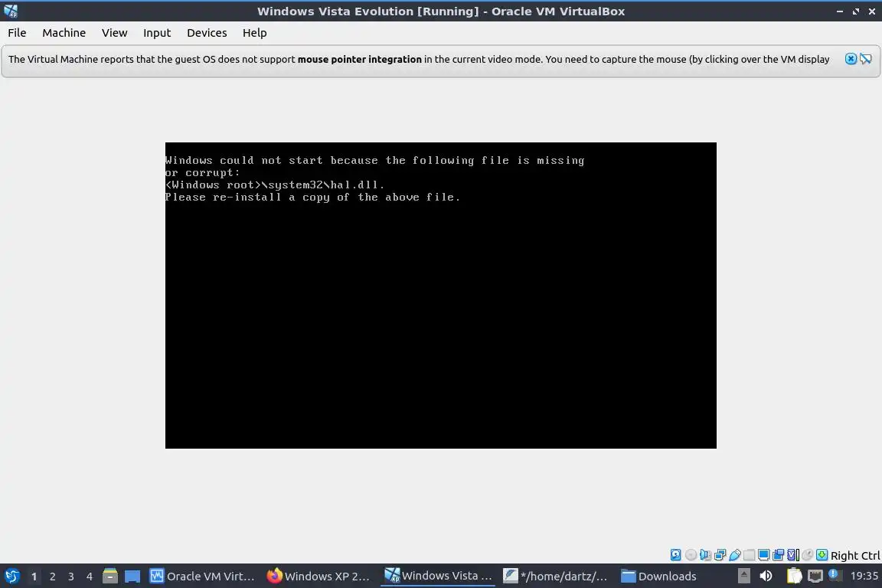
Task: Click the wired network tray icon
Action: (x=815, y=576)
